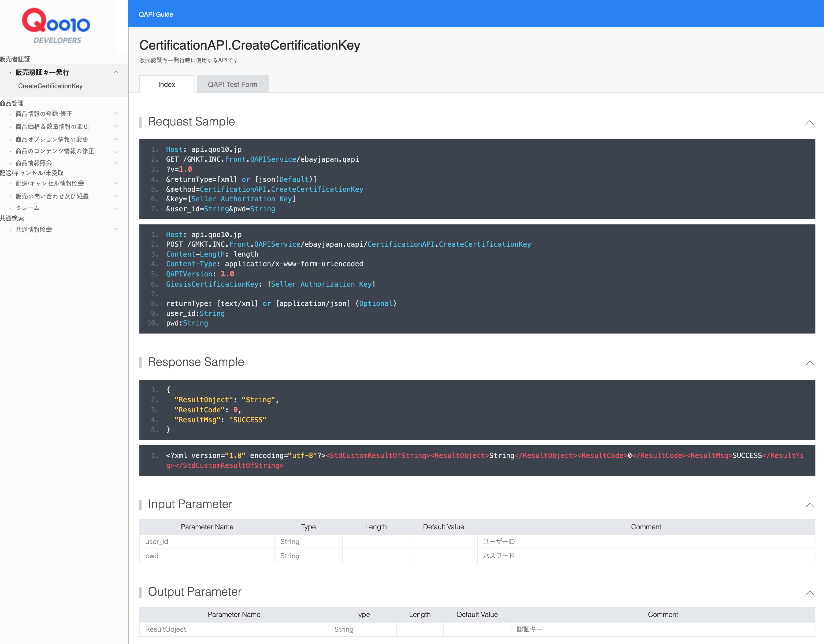The width and height of the screenshot is (824, 644).
Task: Click the QAPI Guide header link
Action: 156,14
